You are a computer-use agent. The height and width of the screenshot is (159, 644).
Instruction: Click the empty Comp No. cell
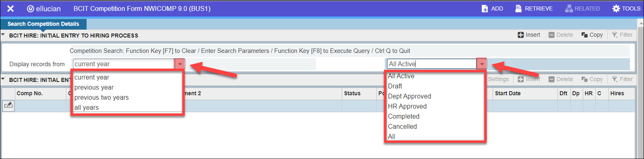coord(40,106)
